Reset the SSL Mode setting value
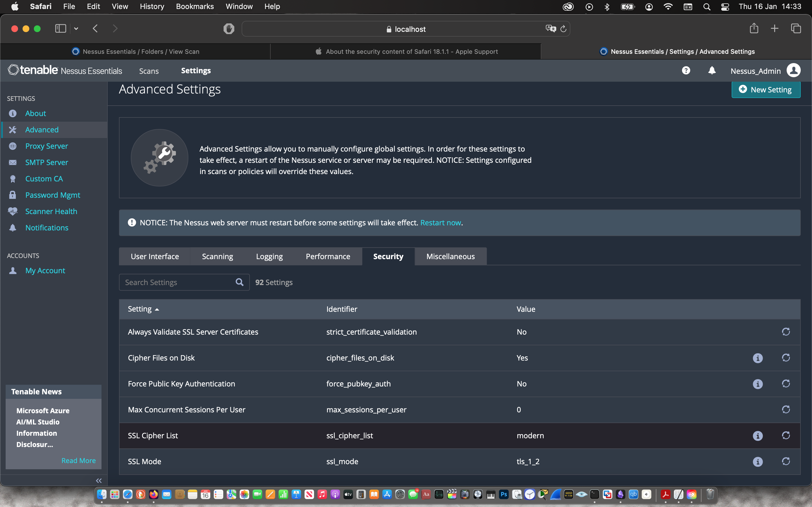 (x=786, y=461)
